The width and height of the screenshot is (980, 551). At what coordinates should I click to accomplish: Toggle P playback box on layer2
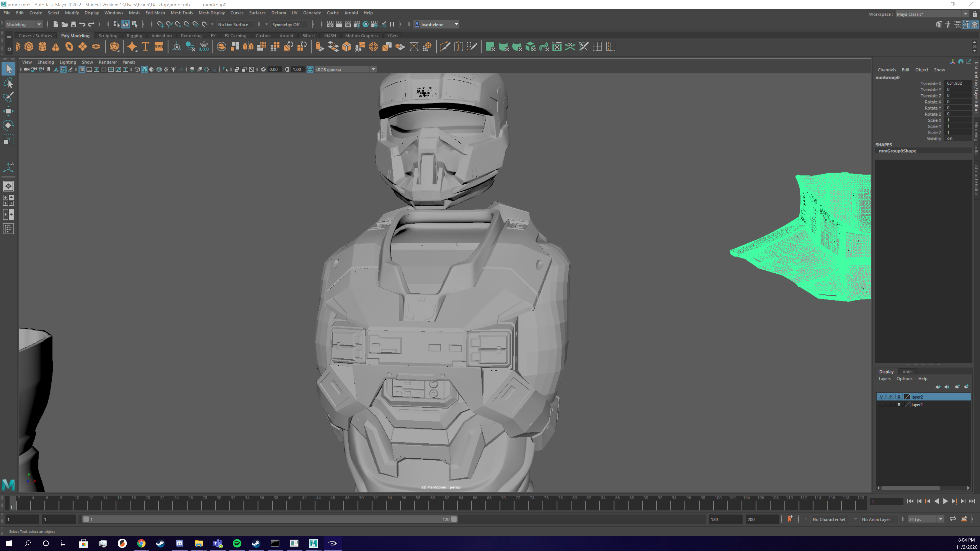[890, 397]
